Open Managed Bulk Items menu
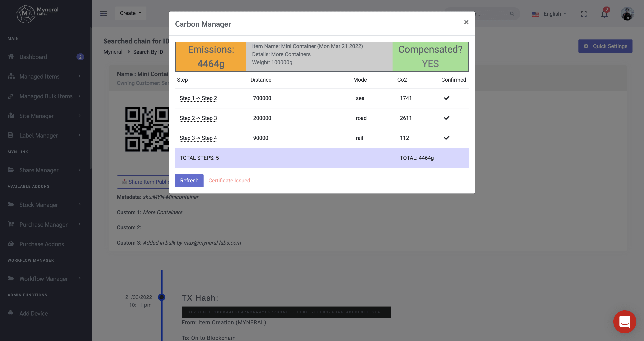 46,96
